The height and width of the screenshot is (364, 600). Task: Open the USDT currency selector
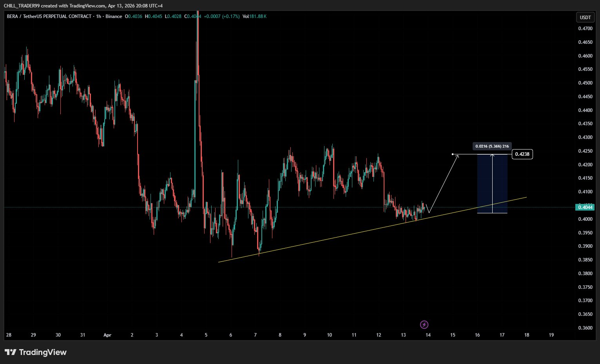click(585, 17)
